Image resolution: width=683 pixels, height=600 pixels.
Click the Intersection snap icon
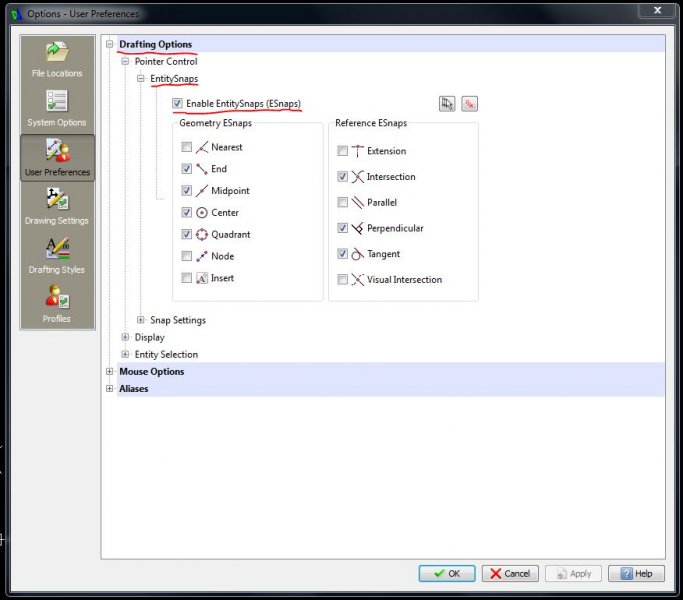[358, 177]
